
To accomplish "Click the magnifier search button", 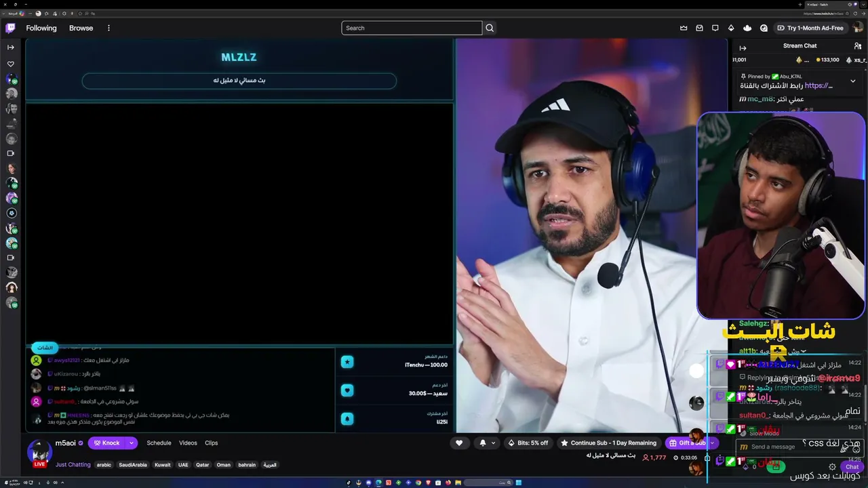I will 490,28.
